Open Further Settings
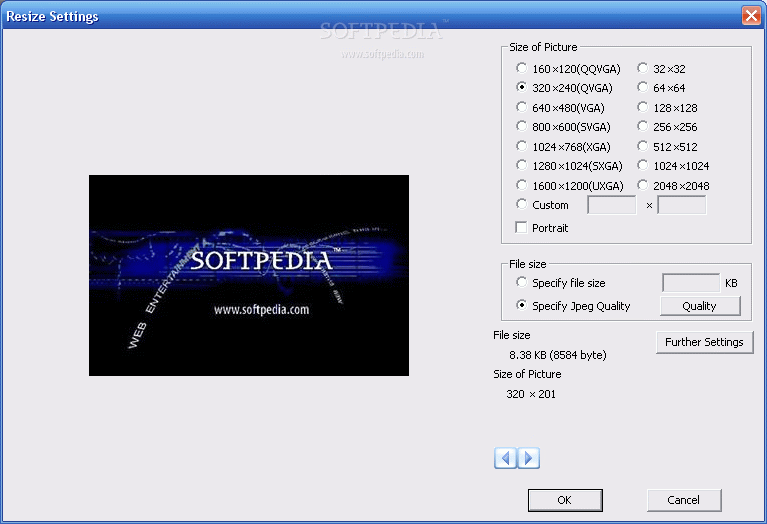 click(704, 342)
